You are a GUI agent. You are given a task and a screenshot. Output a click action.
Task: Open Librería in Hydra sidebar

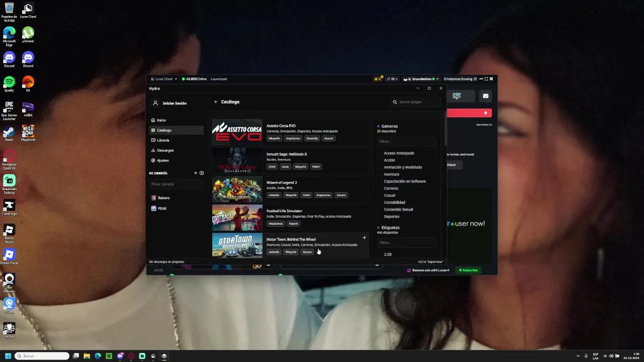pyautogui.click(x=176, y=140)
